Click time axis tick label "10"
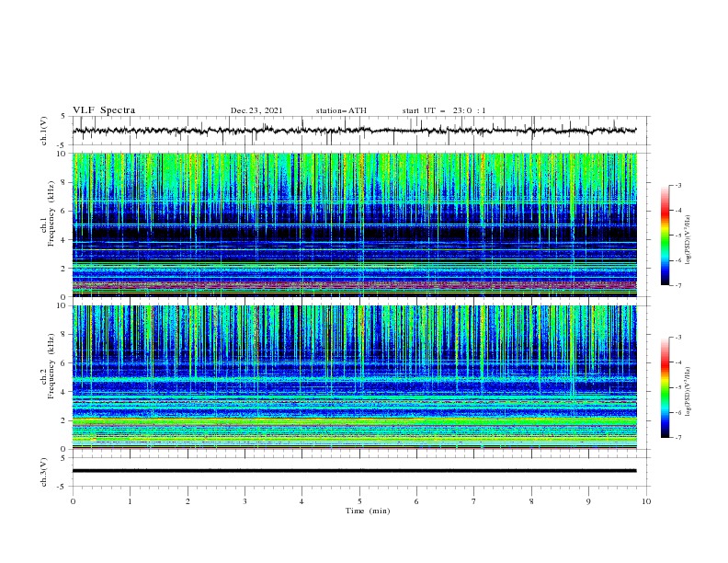The height and width of the screenshot is (563, 728). [646, 501]
